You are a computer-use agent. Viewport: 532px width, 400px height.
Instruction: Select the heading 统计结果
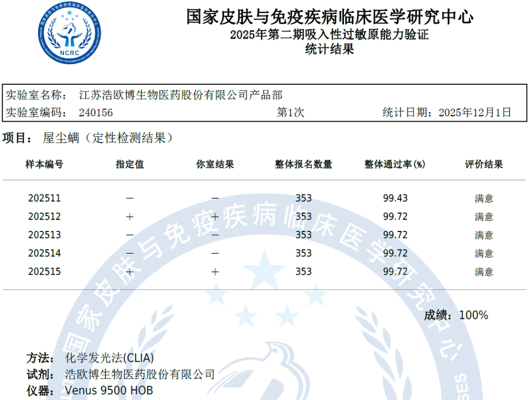tap(330, 49)
